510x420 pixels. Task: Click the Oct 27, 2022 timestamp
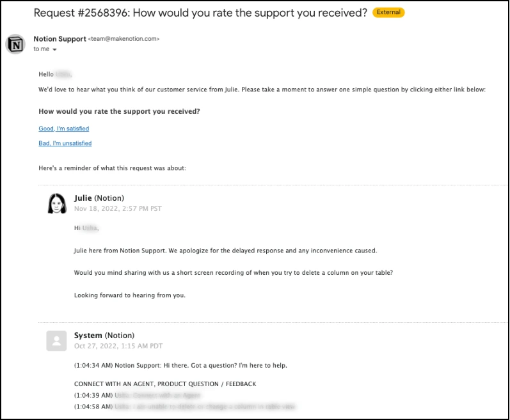coord(118,346)
